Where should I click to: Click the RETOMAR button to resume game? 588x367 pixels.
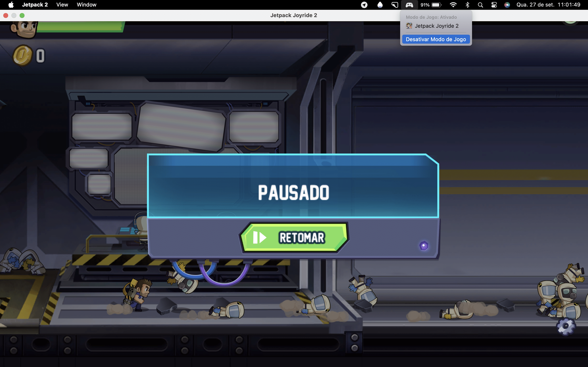(293, 237)
